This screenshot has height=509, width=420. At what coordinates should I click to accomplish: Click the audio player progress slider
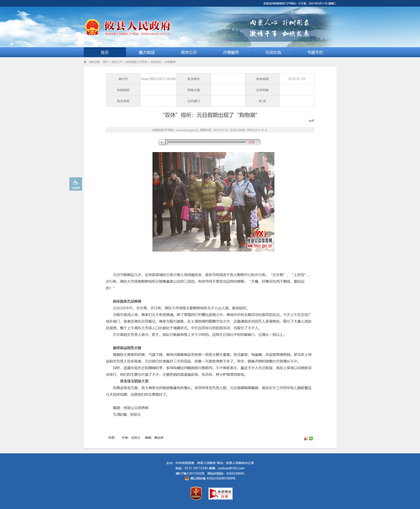(206, 142)
